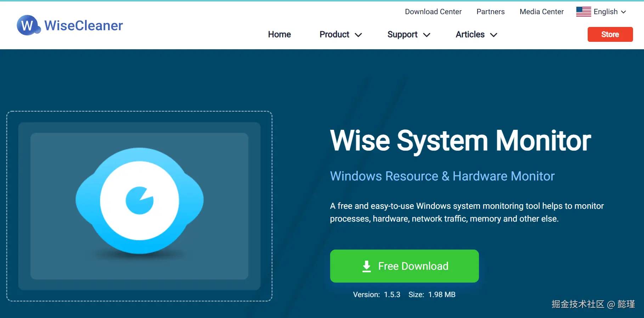Click the product description paragraph

467,212
